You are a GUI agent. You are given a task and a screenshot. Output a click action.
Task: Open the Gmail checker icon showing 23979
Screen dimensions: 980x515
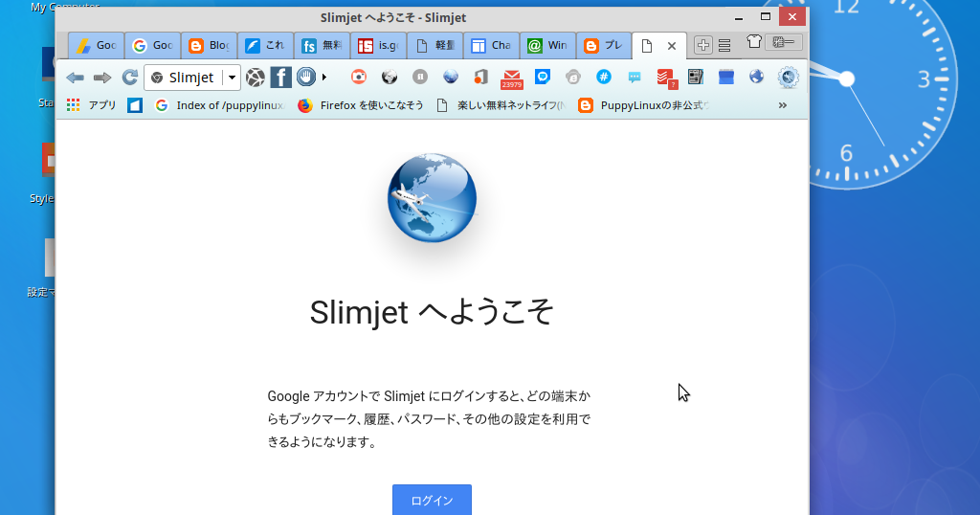tap(512, 78)
